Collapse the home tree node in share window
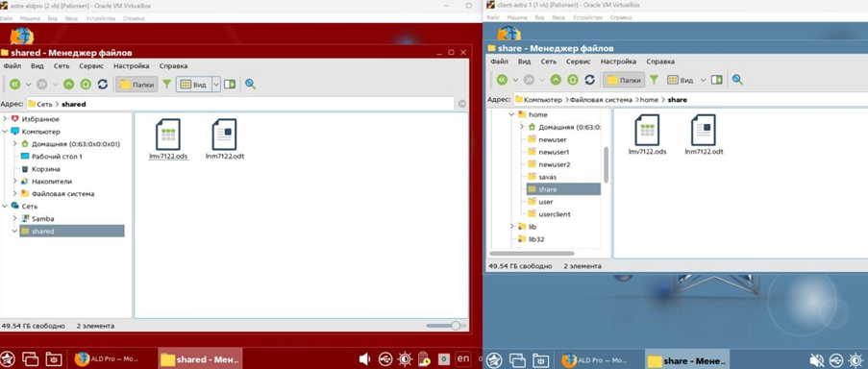This screenshot has width=868, height=369. point(511,114)
